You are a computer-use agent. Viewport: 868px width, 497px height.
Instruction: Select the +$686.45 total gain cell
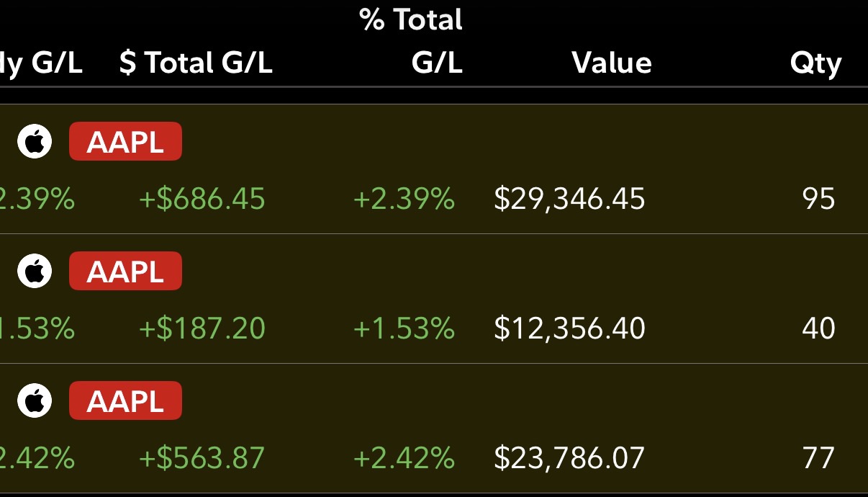[x=202, y=198]
